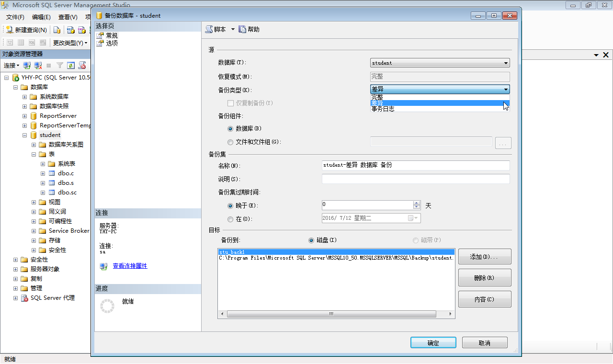Click the Database Engine Query toolbar icon
613x364 pixels.
(57, 30)
